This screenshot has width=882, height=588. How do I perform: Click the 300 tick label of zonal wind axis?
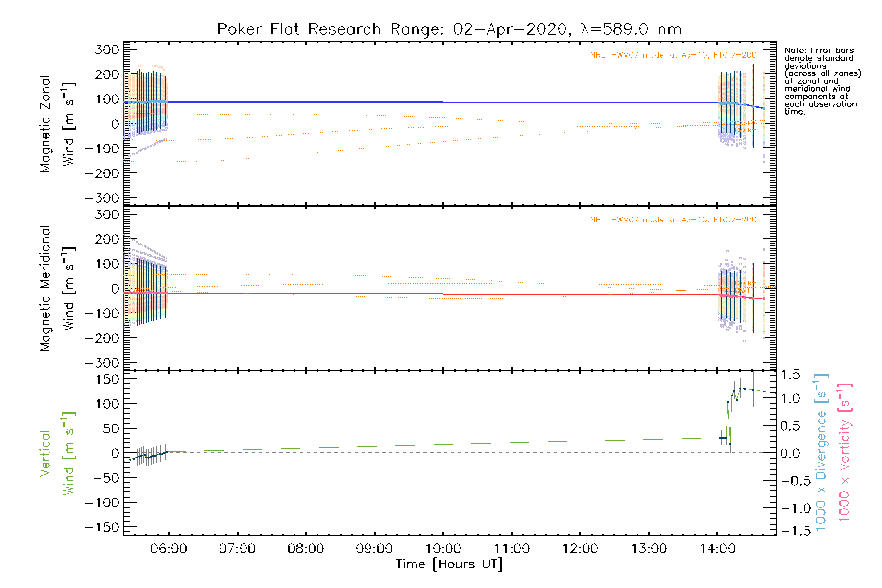[107, 50]
